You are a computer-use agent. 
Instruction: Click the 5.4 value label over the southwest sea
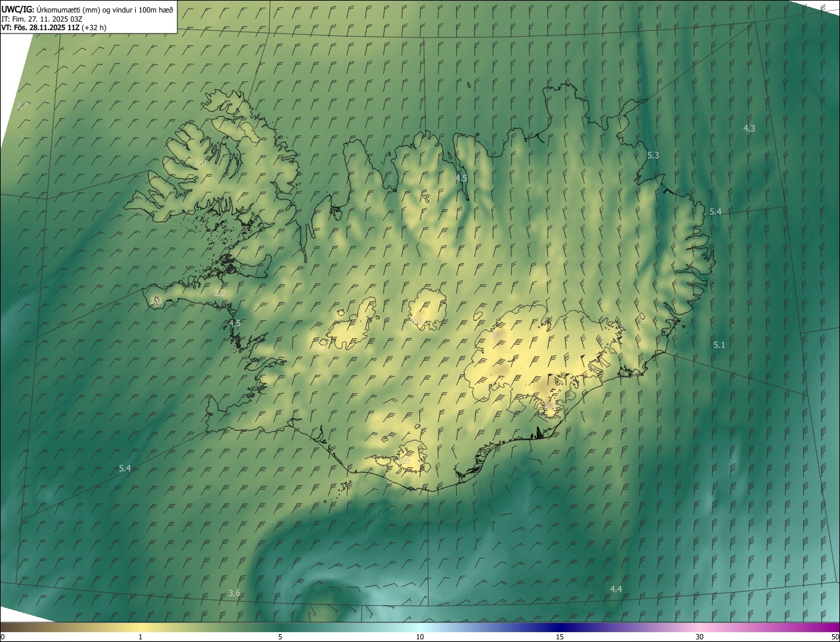[x=125, y=468]
